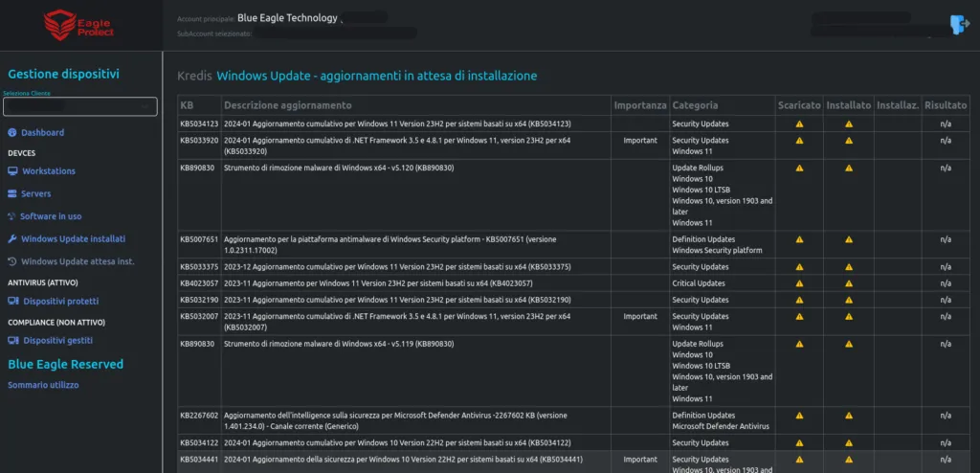Click the Dashboard globe icon
Screen dimensions: 980x473
12,133
